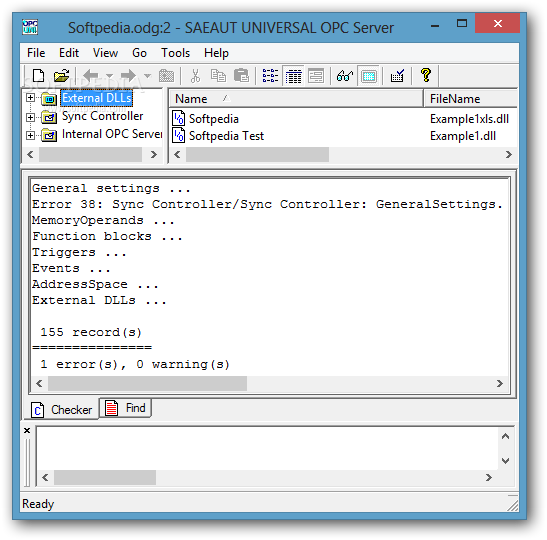Sort by the FileName column header
Image resolution: width=547 pixels, height=540 pixels.
pyautogui.click(x=470, y=99)
